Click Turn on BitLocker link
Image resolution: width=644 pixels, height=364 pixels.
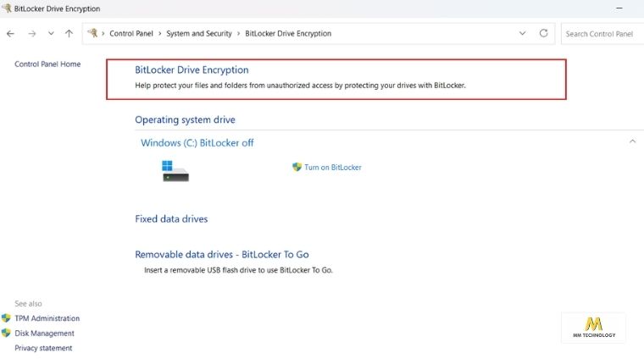(x=333, y=168)
